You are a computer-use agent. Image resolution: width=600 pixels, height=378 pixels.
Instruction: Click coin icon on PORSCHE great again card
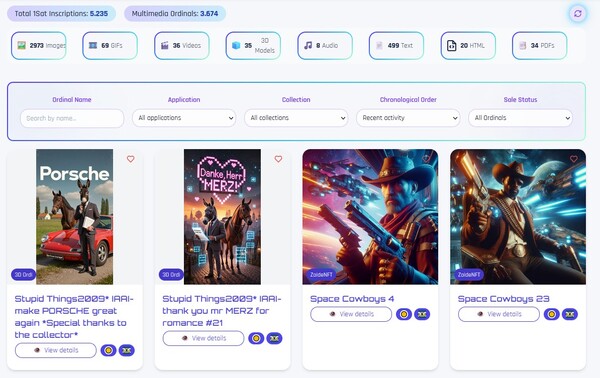[108, 350]
